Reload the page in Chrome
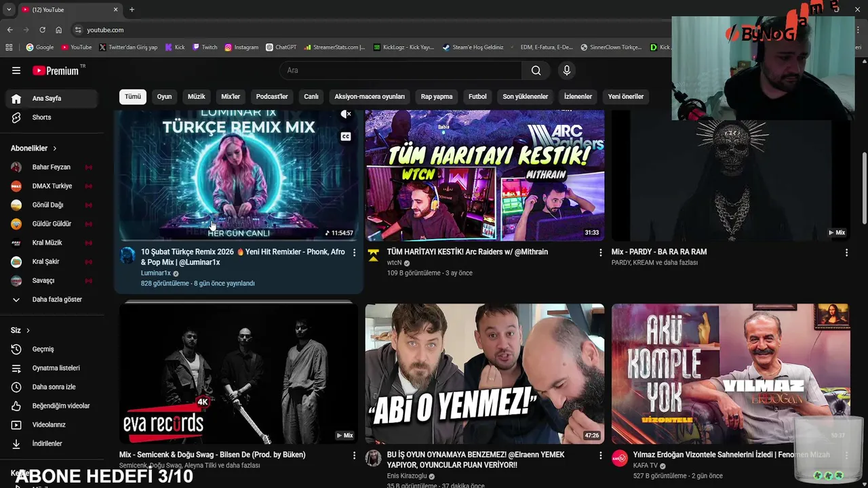This screenshot has height=488, width=868. tap(42, 30)
